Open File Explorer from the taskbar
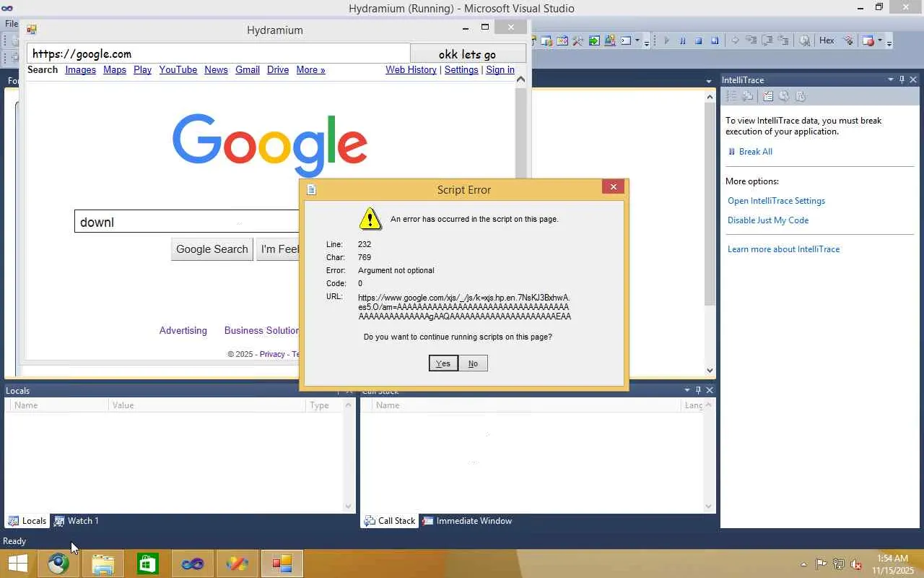924x578 pixels. [x=103, y=564]
